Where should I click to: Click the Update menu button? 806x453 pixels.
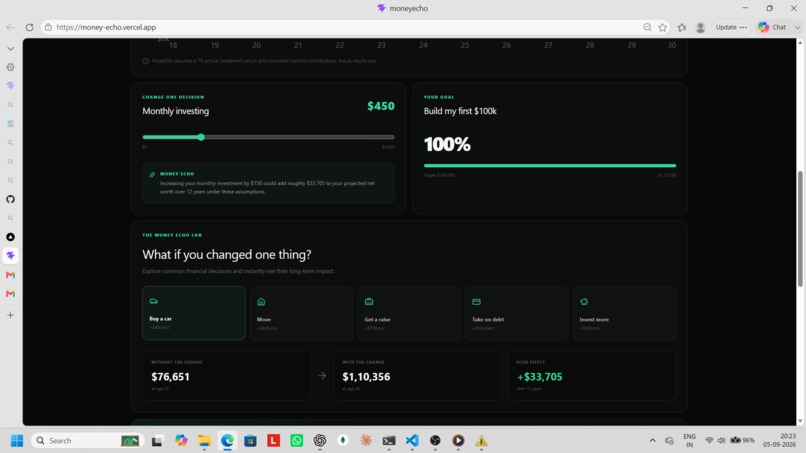(x=731, y=27)
